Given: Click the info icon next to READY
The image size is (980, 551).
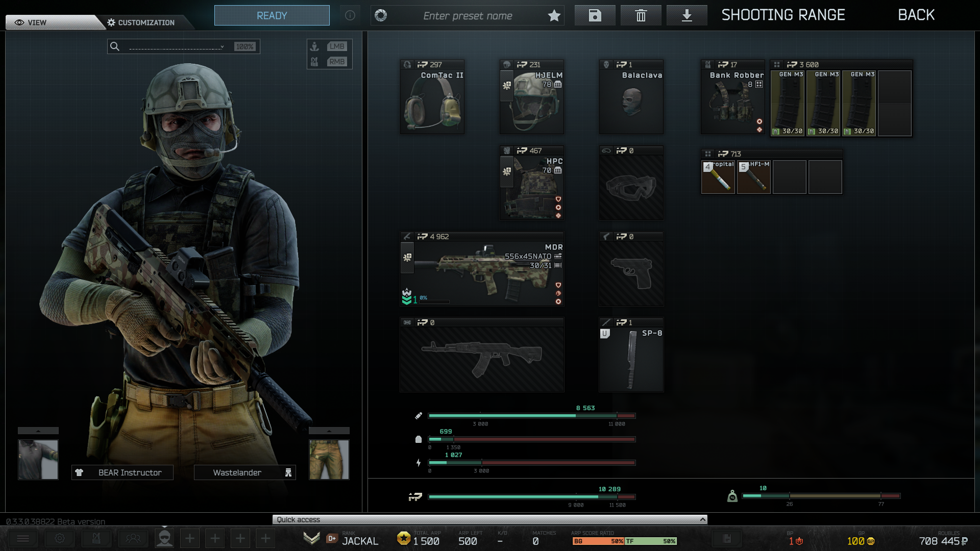Looking at the screenshot, I should click(350, 15).
